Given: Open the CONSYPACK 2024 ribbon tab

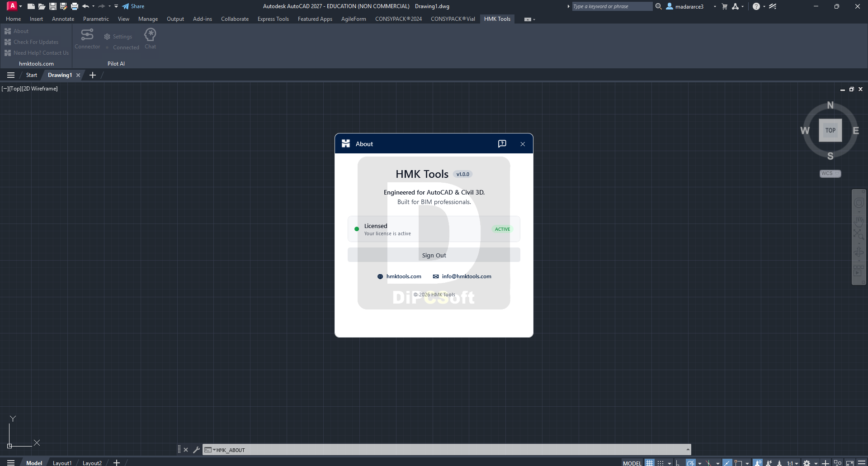Looking at the screenshot, I should coord(398,19).
